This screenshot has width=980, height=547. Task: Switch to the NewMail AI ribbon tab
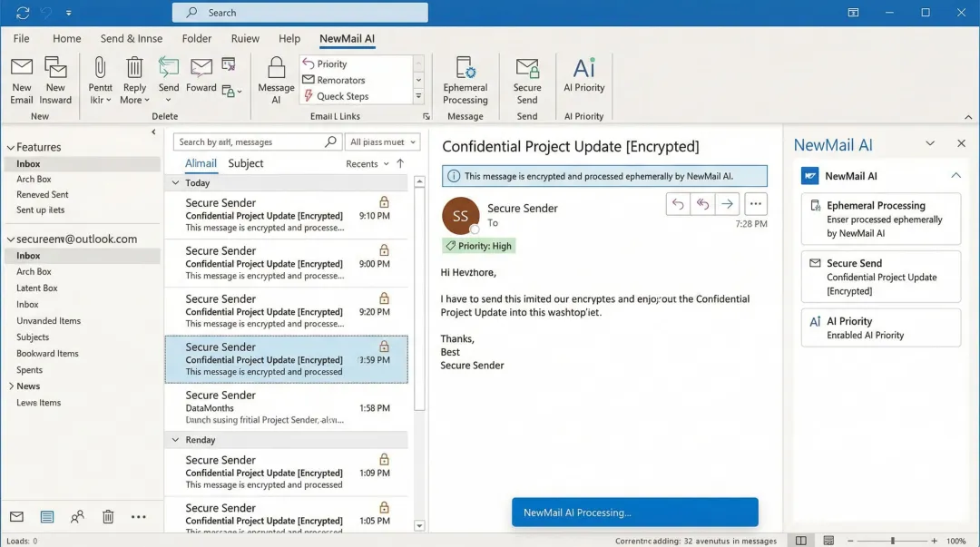[346, 38]
